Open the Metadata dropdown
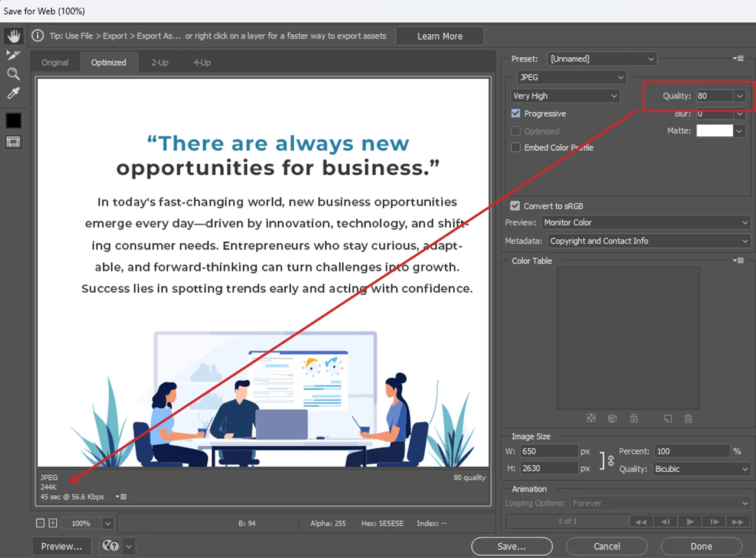 click(x=649, y=241)
